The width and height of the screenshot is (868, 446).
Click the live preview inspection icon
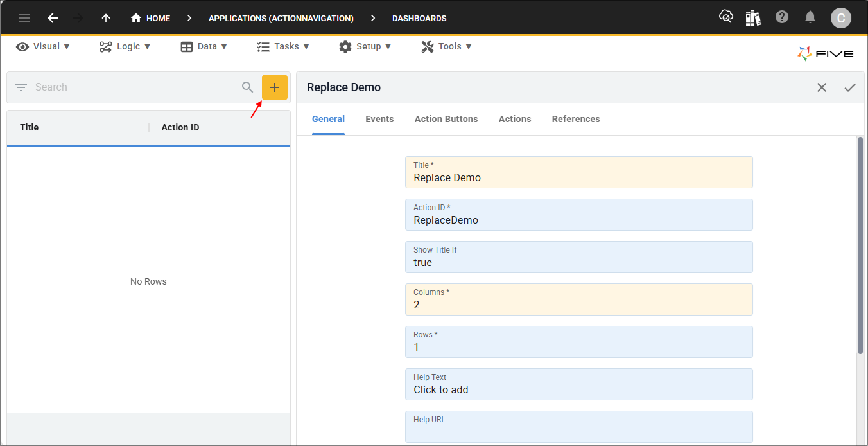pyautogui.click(x=726, y=18)
